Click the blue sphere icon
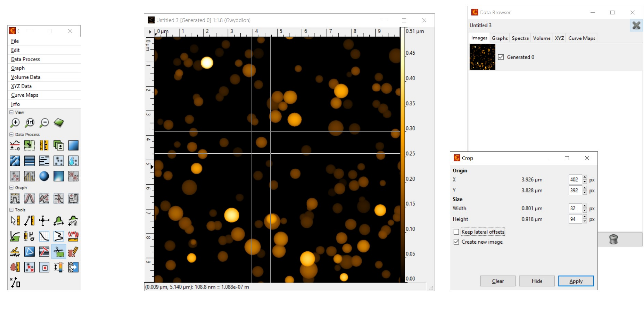The width and height of the screenshot is (644, 312). pos(44,176)
